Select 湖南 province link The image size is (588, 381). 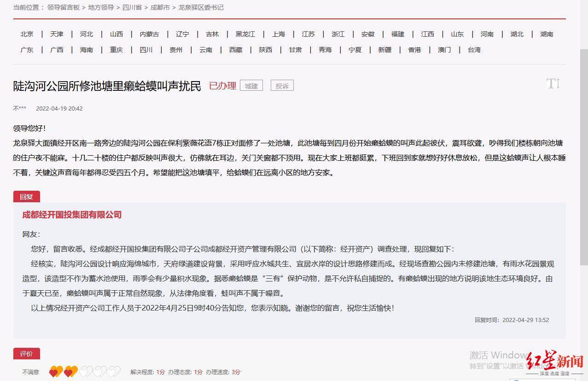click(x=547, y=34)
